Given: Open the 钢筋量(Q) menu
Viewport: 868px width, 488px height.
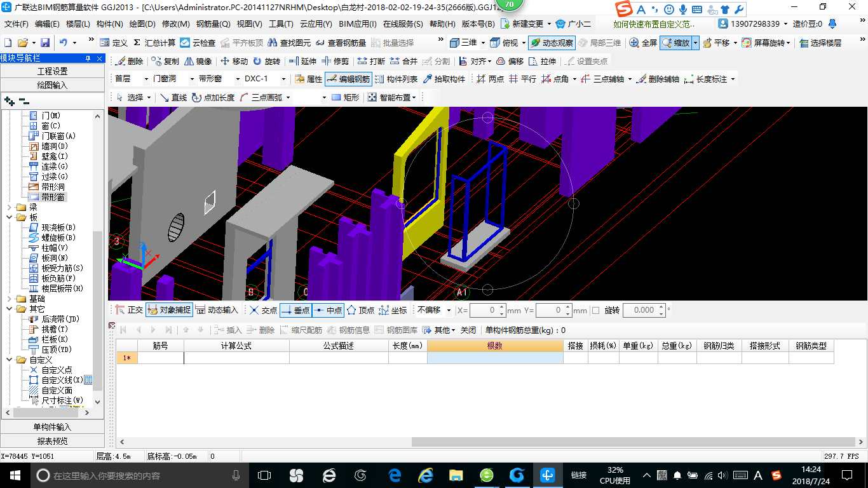Looking at the screenshot, I should 213,24.
